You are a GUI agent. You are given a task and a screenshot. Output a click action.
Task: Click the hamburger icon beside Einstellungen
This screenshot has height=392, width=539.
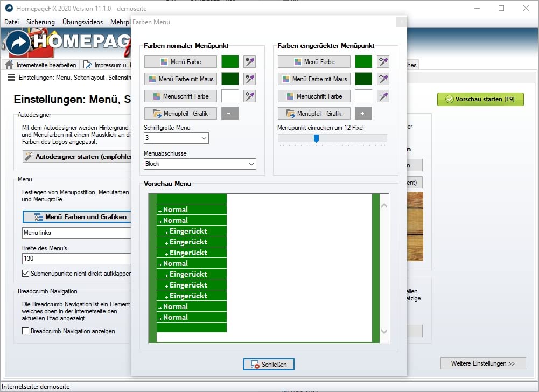click(x=11, y=78)
